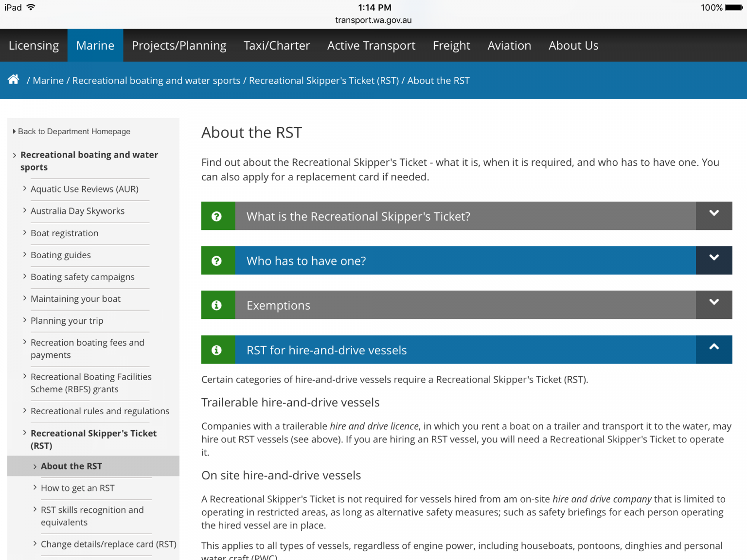This screenshot has width=747, height=560.
Task: Collapse the RST for hire-and-drive vessels section
Action: (x=713, y=347)
